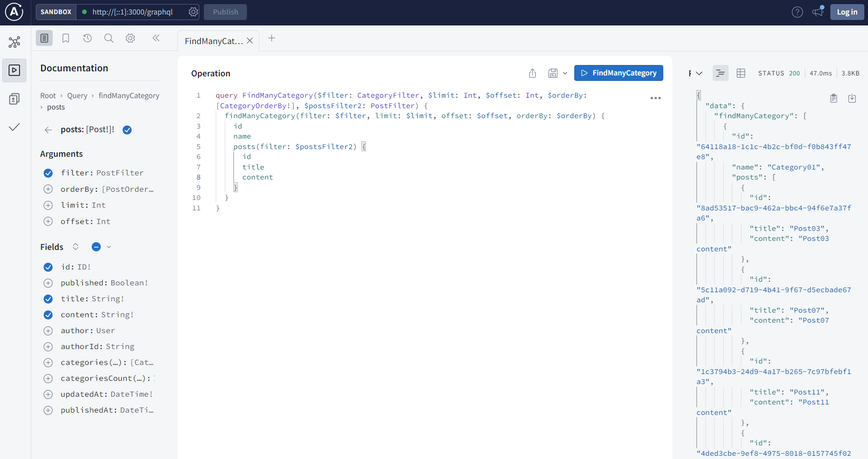Collapse the Documentation sidebar with double chevrons
Image resolution: width=868 pixels, height=459 pixels.
point(156,38)
